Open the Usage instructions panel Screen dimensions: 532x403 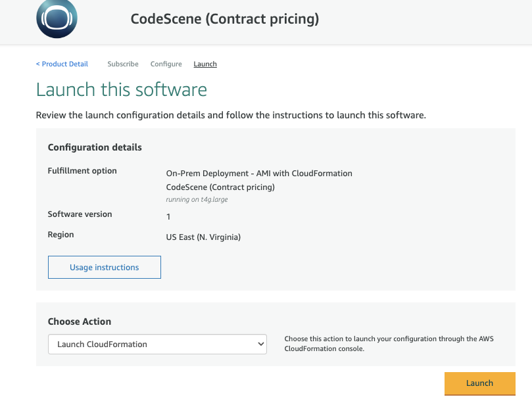coord(104,267)
